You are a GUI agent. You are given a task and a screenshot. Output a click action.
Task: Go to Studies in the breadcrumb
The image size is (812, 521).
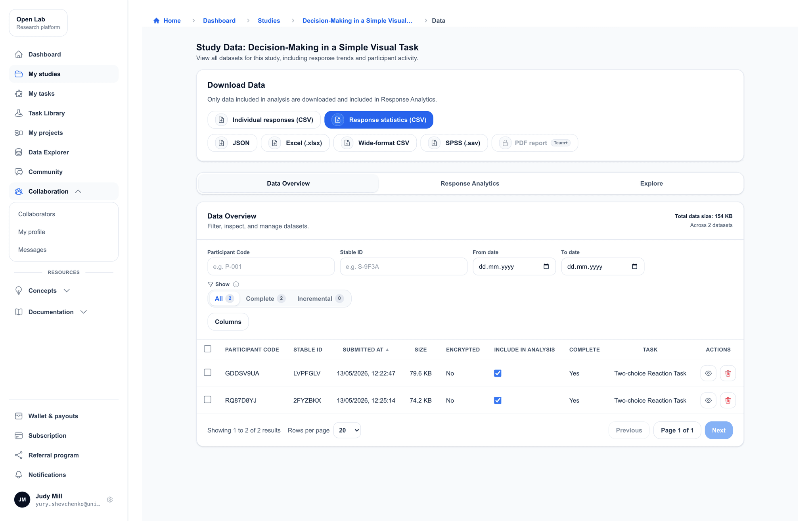pos(269,21)
